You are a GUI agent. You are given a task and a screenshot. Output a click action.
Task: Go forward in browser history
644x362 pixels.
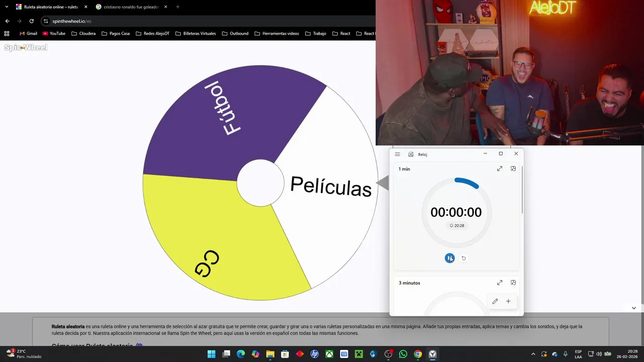(19, 21)
